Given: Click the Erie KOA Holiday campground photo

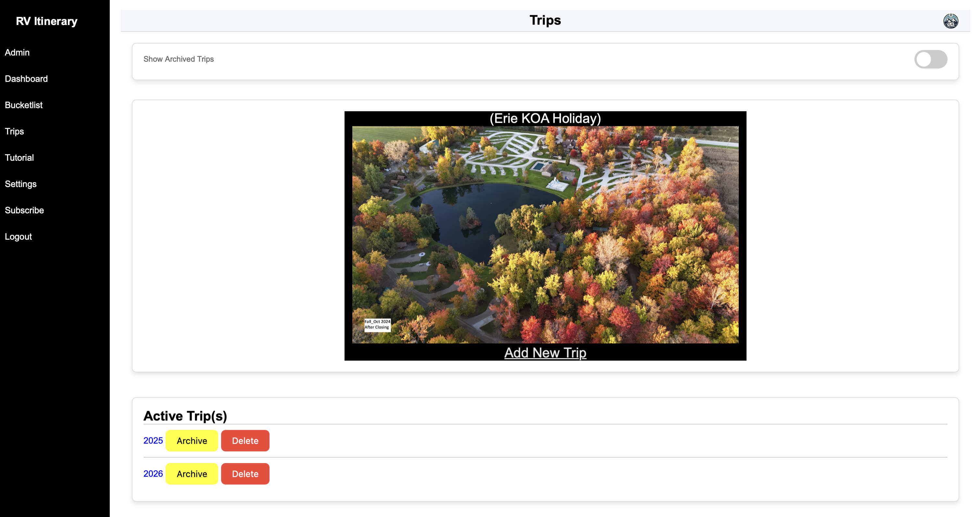Looking at the screenshot, I should pos(545,235).
